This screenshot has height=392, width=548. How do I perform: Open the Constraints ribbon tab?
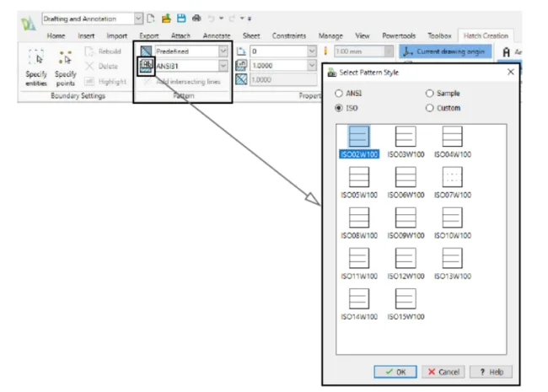click(x=289, y=35)
